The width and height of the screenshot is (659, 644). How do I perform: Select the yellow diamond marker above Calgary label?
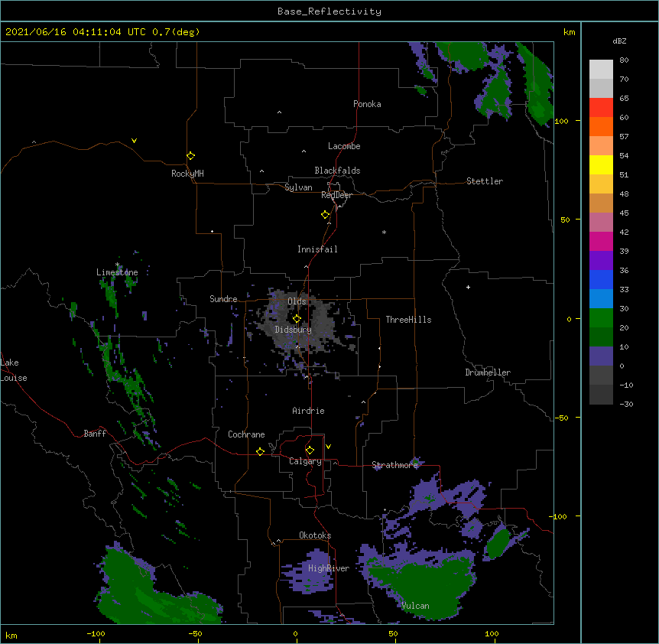click(310, 450)
